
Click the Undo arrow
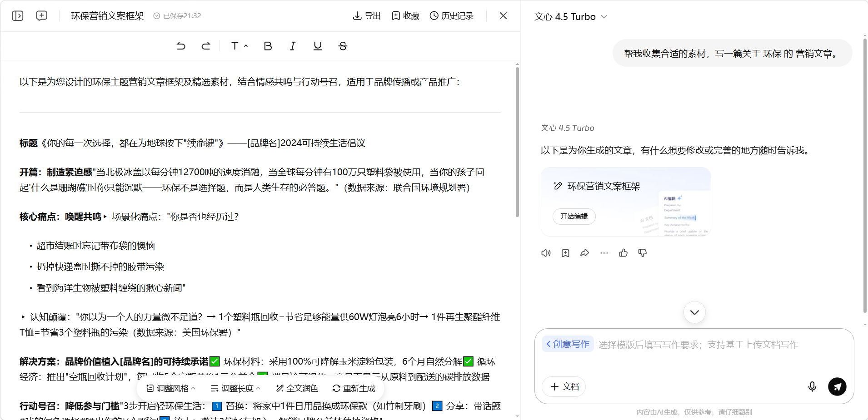[x=181, y=46]
